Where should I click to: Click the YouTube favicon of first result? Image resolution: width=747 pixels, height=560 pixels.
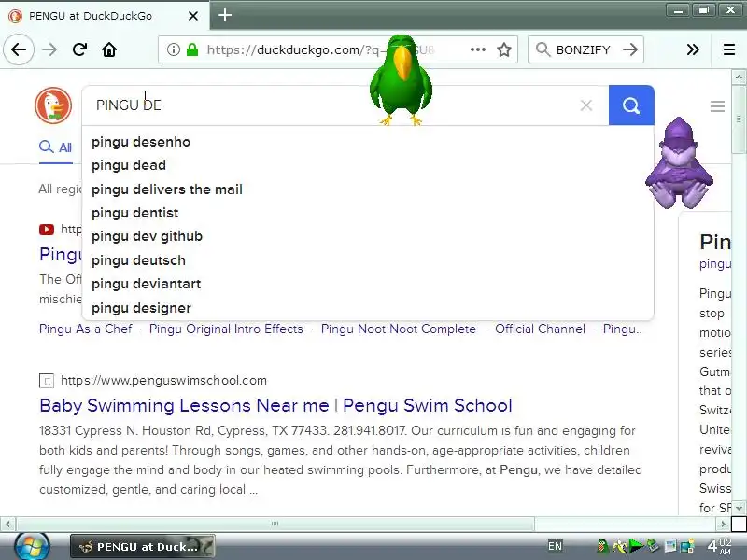[47, 230]
